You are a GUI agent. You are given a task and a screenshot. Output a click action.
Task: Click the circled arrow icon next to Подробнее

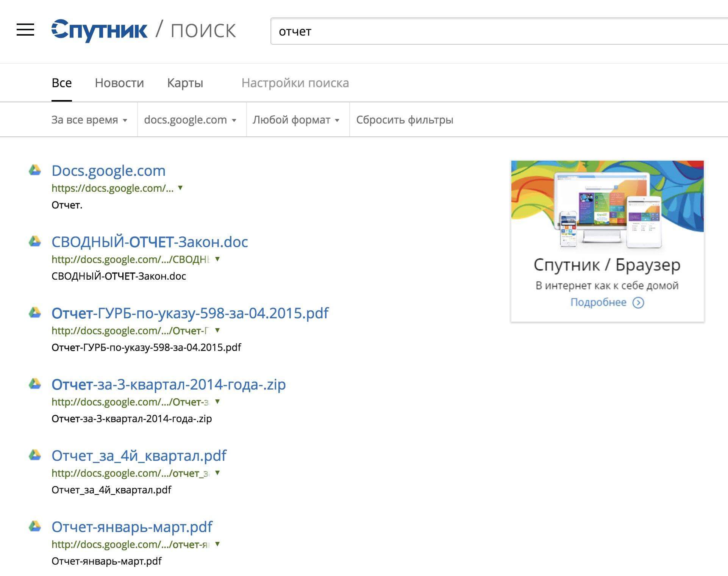(638, 303)
